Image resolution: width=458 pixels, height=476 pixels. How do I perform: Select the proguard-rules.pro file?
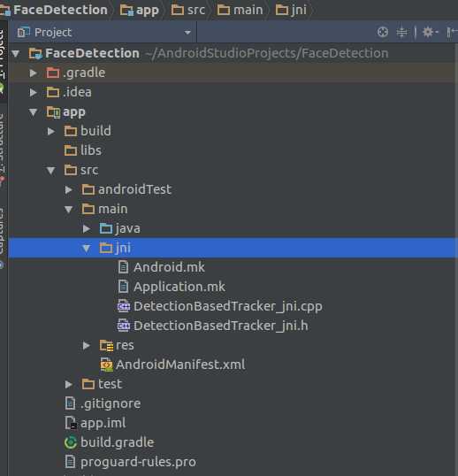click(x=138, y=463)
